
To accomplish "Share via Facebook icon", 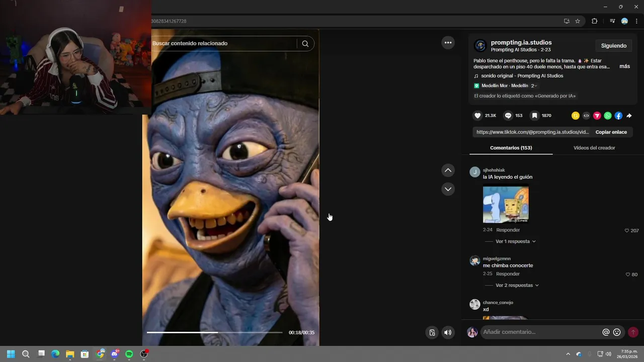I will pyautogui.click(x=618, y=116).
